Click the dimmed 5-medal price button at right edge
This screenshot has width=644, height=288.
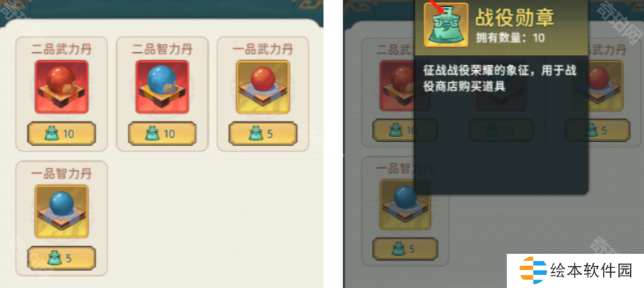point(597,130)
